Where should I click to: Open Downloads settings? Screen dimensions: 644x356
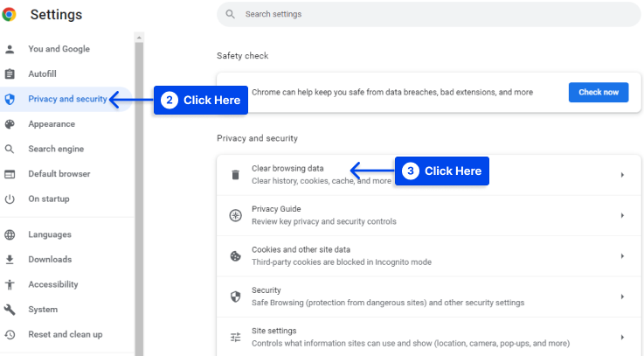(50, 260)
